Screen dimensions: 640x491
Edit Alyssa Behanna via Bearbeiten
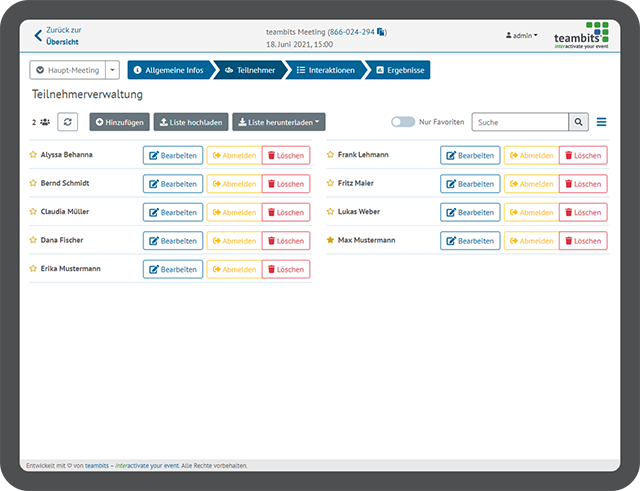[173, 155]
